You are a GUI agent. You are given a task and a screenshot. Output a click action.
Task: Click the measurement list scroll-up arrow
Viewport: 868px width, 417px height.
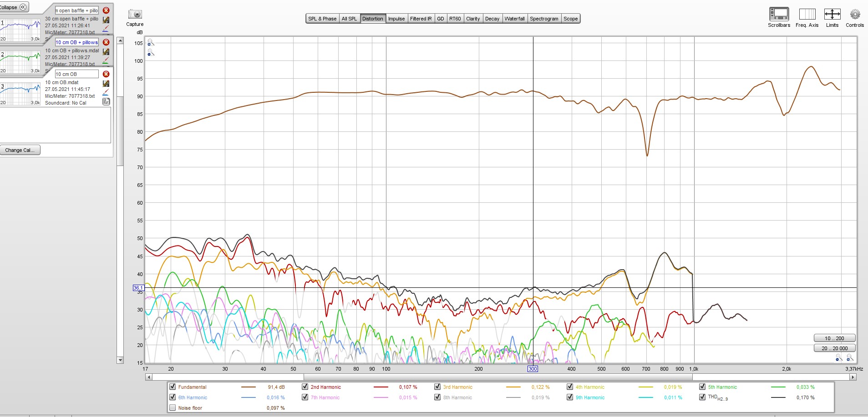coord(120,40)
